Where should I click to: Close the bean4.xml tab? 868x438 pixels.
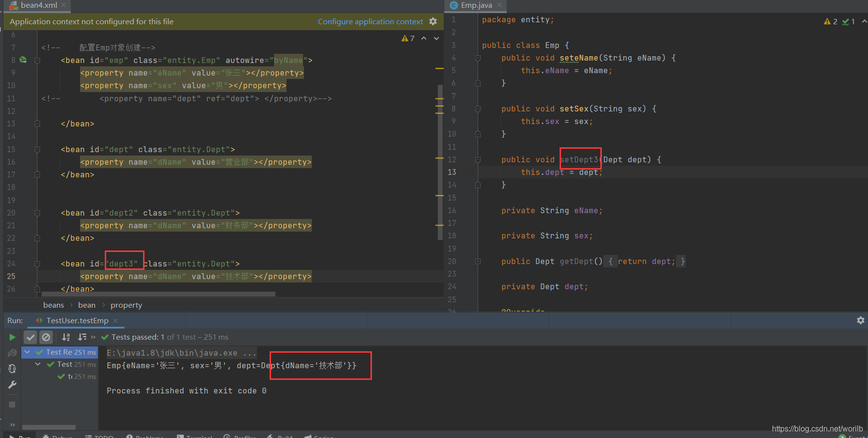tap(64, 5)
